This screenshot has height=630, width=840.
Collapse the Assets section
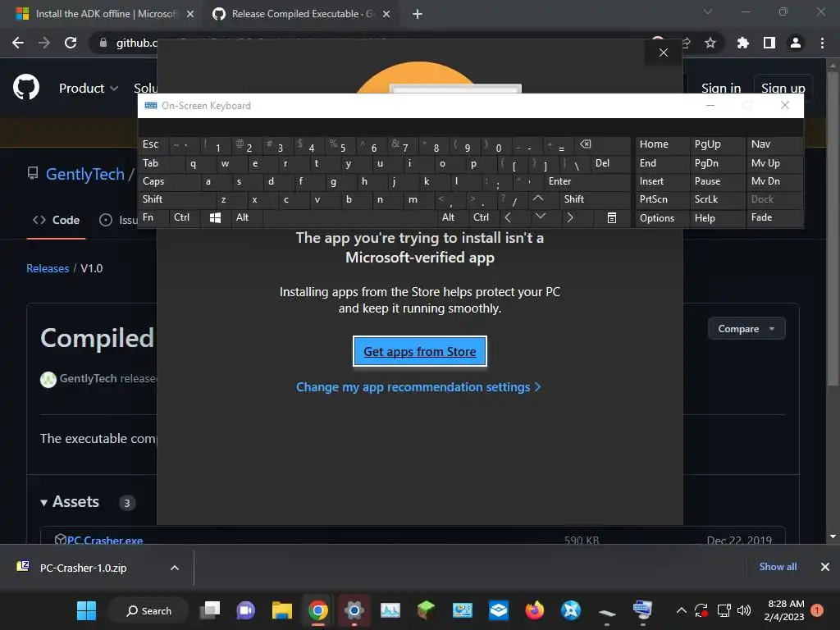(70, 501)
